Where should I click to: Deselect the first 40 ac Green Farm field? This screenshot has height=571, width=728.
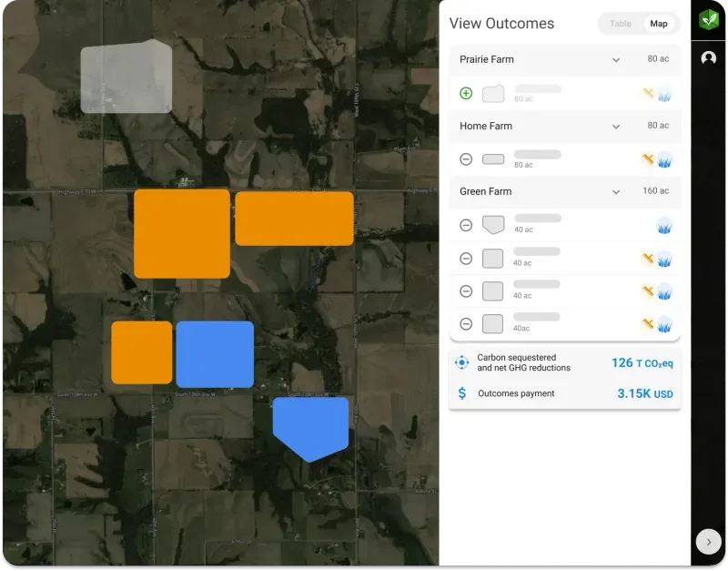(465, 225)
